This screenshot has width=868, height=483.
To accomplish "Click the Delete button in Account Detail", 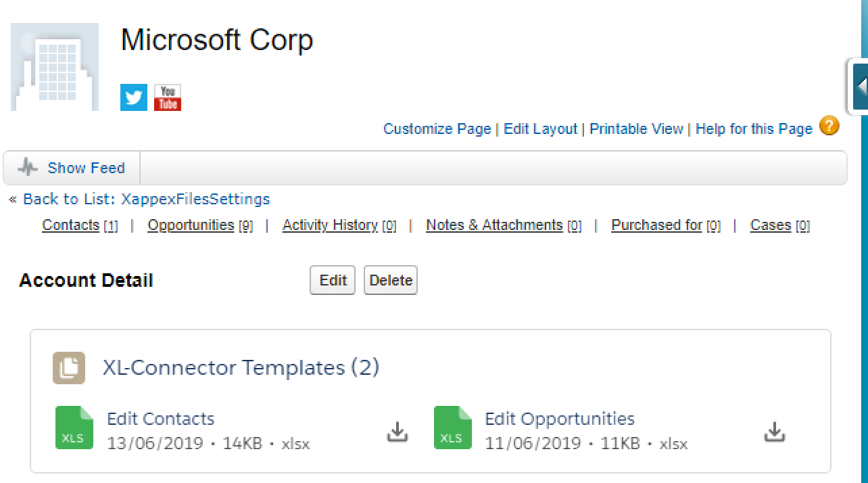I will (391, 280).
